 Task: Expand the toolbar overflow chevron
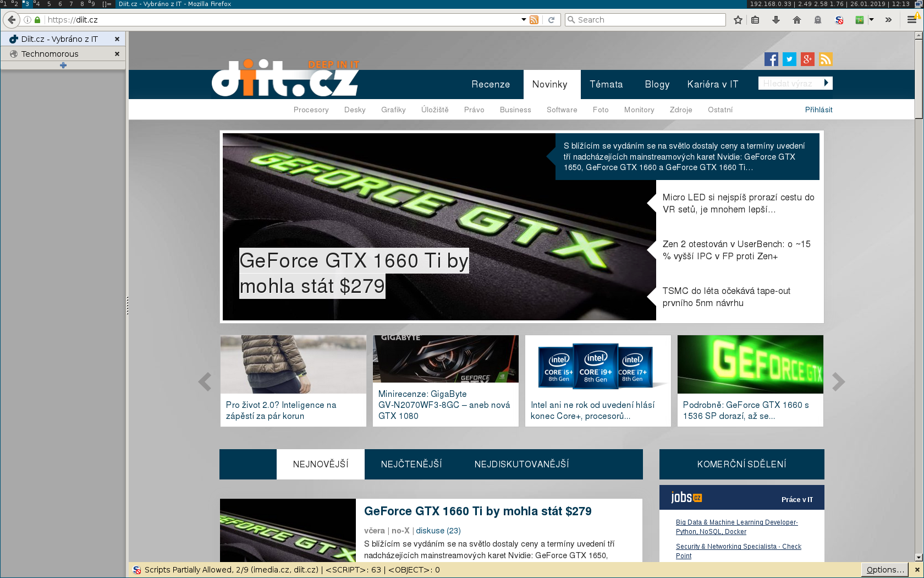(888, 20)
